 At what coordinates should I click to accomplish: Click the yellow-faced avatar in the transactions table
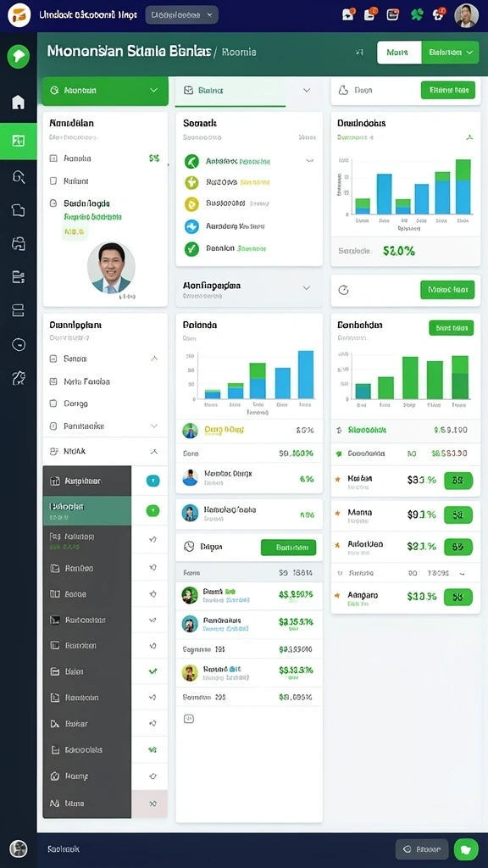pyautogui.click(x=190, y=672)
